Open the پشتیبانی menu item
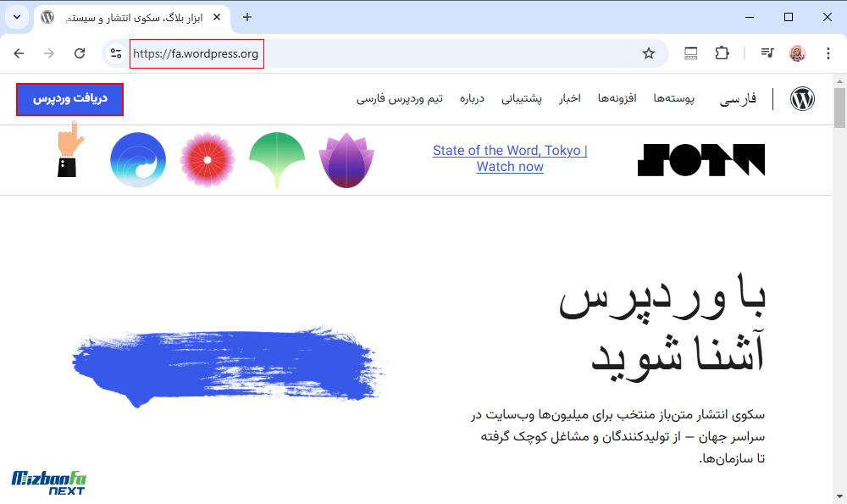847x504 pixels. tap(522, 98)
